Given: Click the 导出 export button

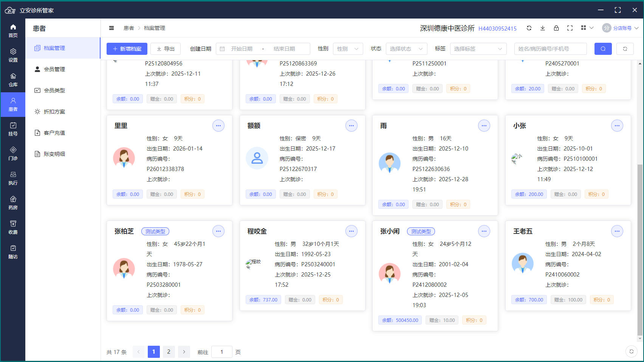Looking at the screenshot, I should 166,49.
